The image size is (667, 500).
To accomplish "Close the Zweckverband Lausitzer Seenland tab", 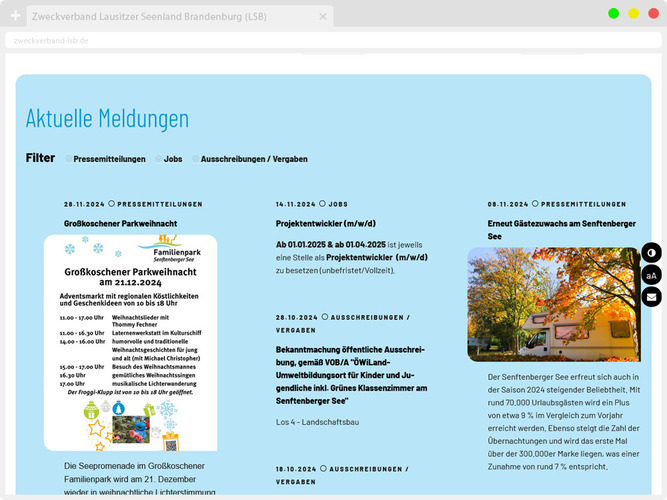I will (323, 16).
